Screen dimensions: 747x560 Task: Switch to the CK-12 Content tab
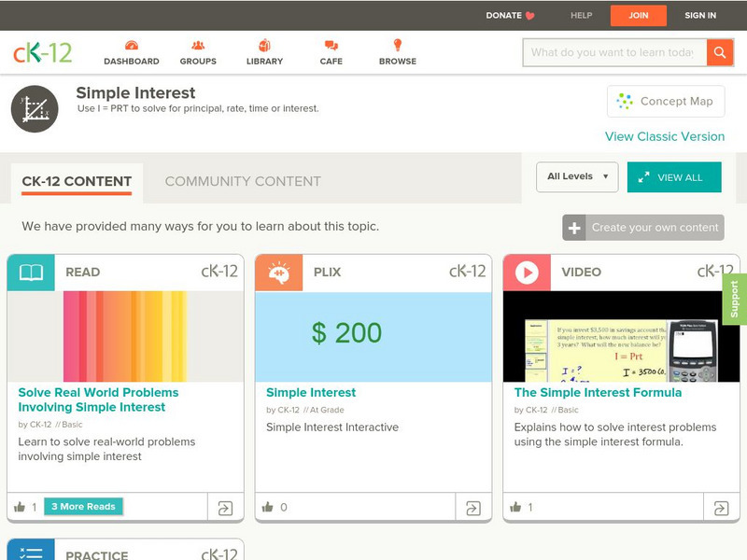coord(77,181)
